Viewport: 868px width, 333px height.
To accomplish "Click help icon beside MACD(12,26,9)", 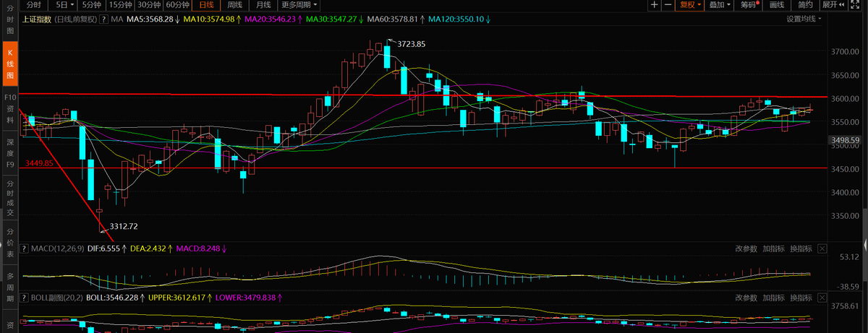I will pyautogui.click(x=24, y=249).
